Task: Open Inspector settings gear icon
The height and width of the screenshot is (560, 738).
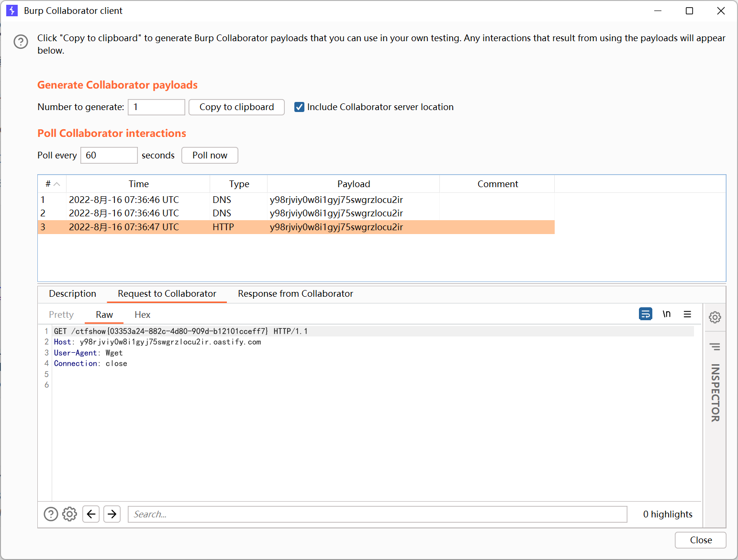Action: 715,317
